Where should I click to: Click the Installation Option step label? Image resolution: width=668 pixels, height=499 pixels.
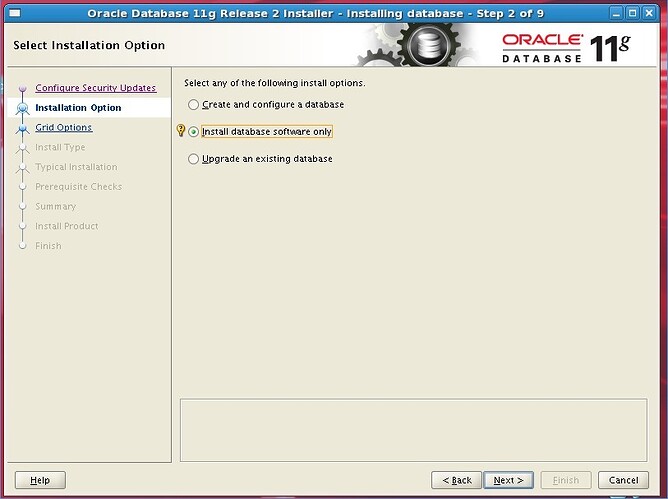click(78, 108)
